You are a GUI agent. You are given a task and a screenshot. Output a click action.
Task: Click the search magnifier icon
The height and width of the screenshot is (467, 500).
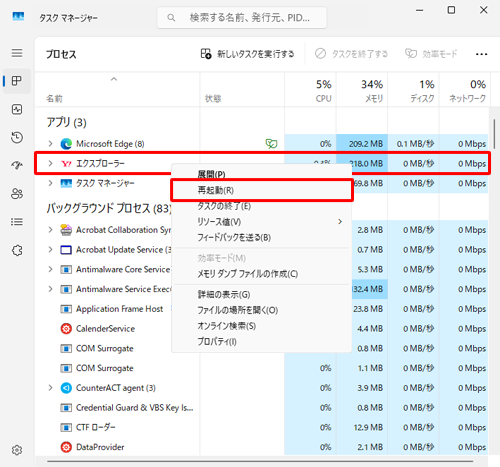(171, 18)
